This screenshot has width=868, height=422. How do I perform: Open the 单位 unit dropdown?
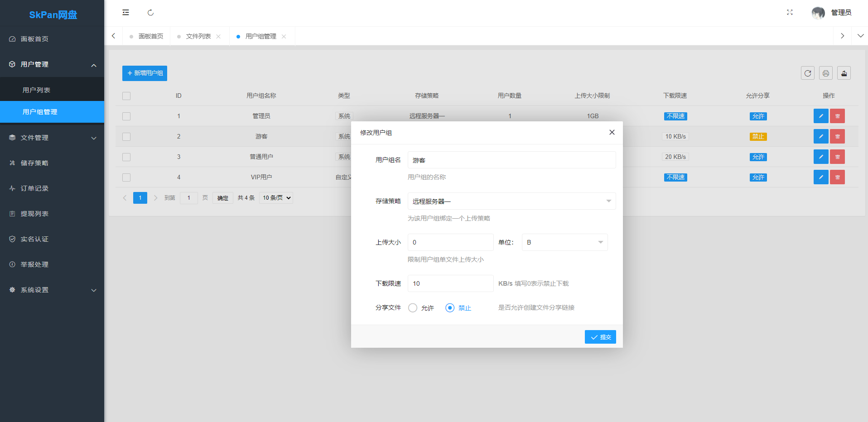point(564,242)
